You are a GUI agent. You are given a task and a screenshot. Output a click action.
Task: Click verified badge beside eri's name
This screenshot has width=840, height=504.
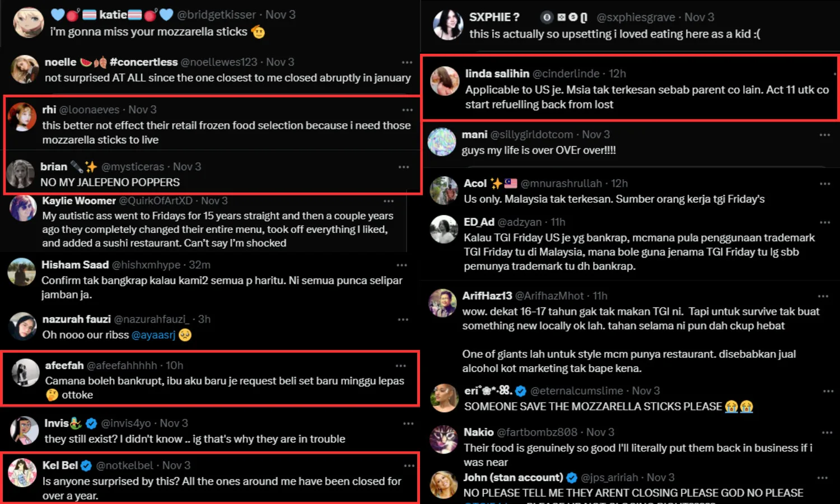pos(521,391)
